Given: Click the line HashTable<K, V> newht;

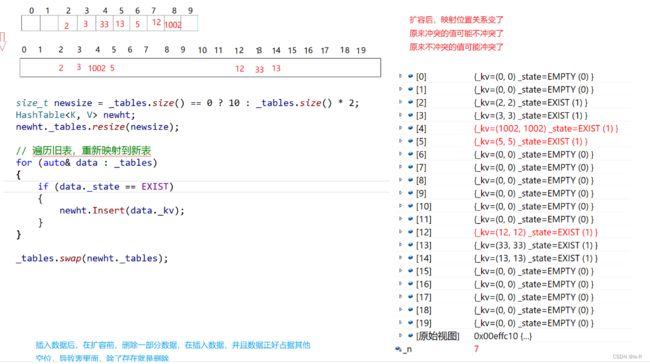Looking at the screenshot, I should pos(75,115).
